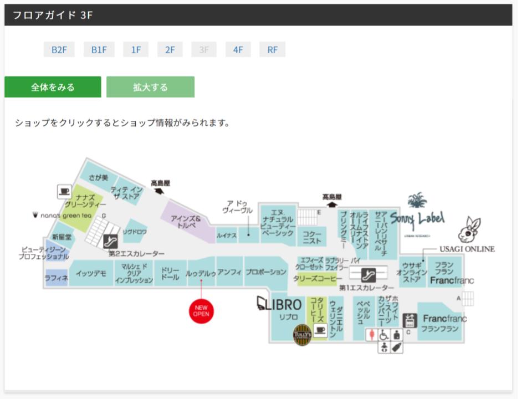Select the 3F floor tab
Screen dimensions: 532x399
point(204,49)
